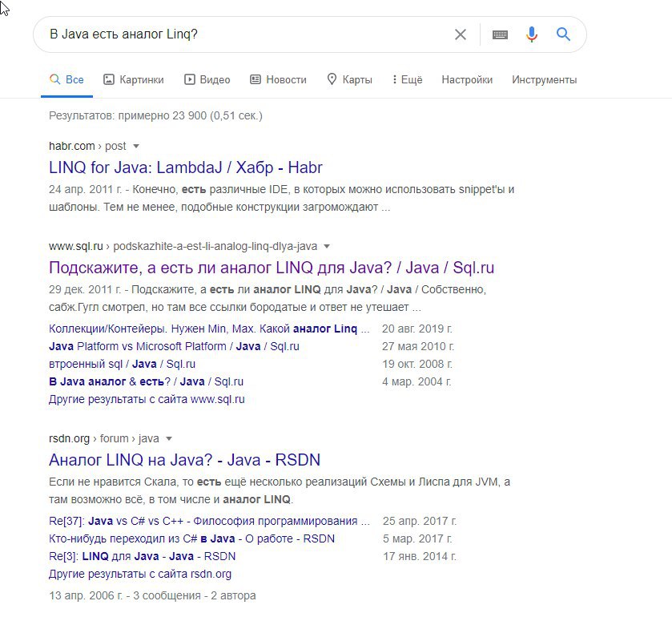Viewport: 672px width, 617px height.
Task: Open LINQ for Java: LambdaJ Habr result
Action: [x=186, y=167]
